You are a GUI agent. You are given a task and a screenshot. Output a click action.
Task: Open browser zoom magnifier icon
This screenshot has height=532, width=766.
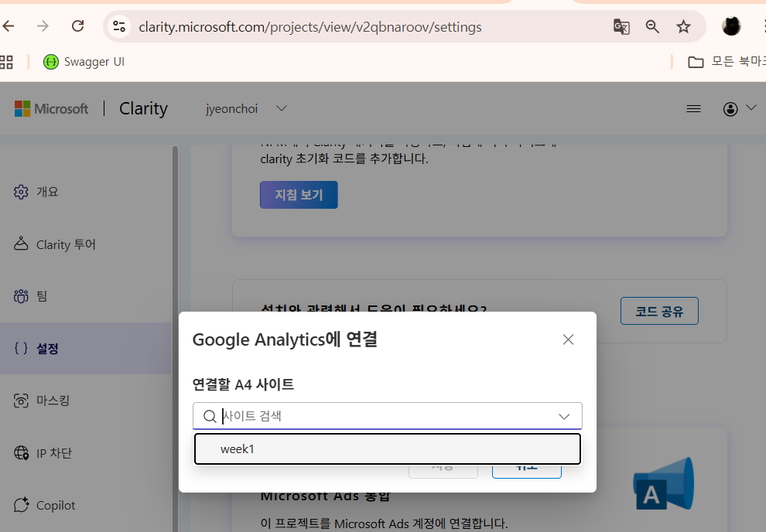pyautogui.click(x=652, y=26)
